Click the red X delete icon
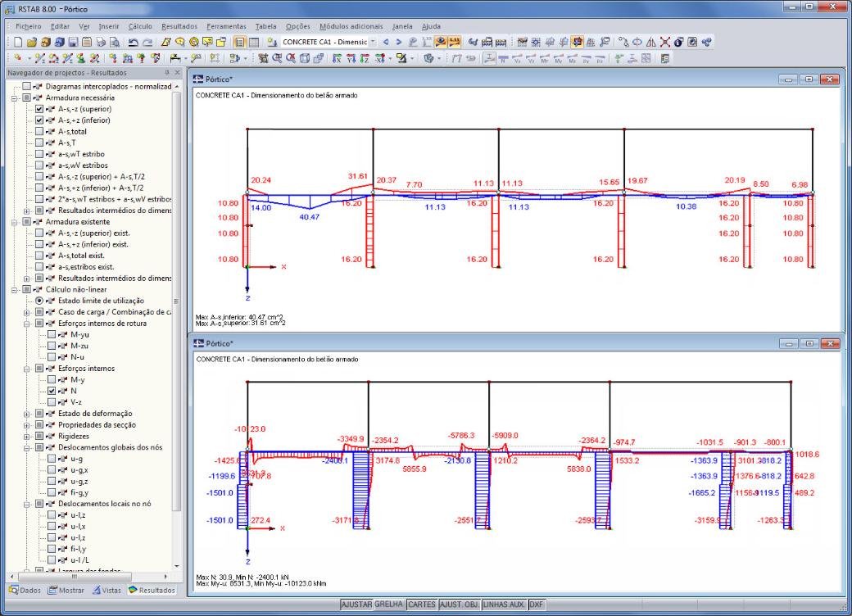This screenshot has width=852, height=616. point(664,42)
